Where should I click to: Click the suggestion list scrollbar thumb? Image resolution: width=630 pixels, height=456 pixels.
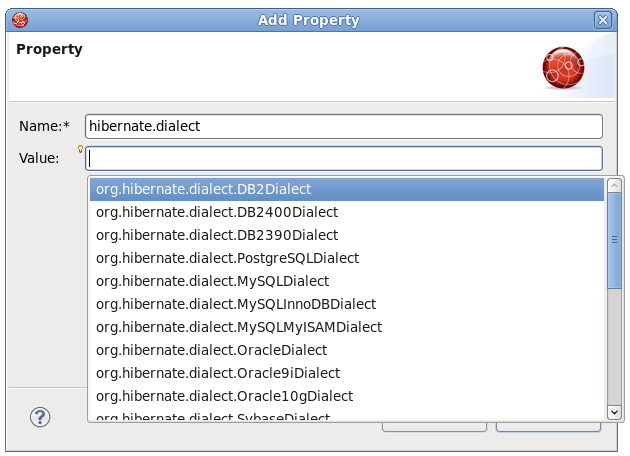pyautogui.click(x=614, y=240)
